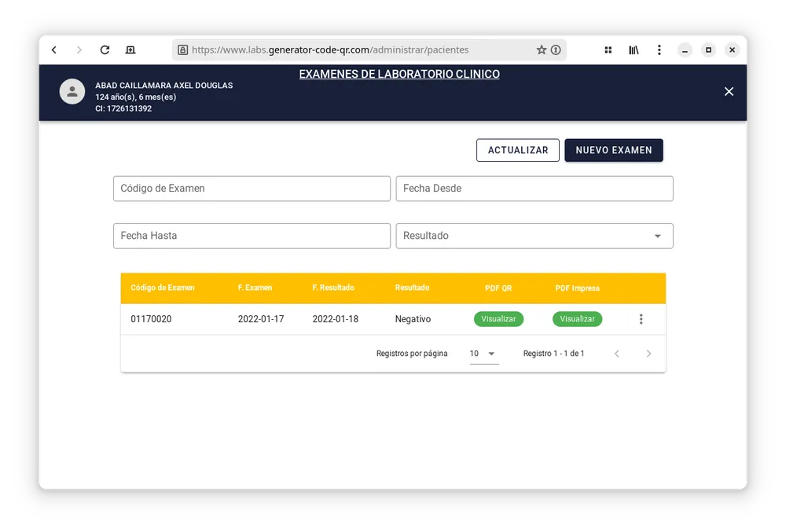Image resolution: width=786 pixels, height=532 pixels.
Task: Click the browser forward arrow
Action: (x=79, y=50)
